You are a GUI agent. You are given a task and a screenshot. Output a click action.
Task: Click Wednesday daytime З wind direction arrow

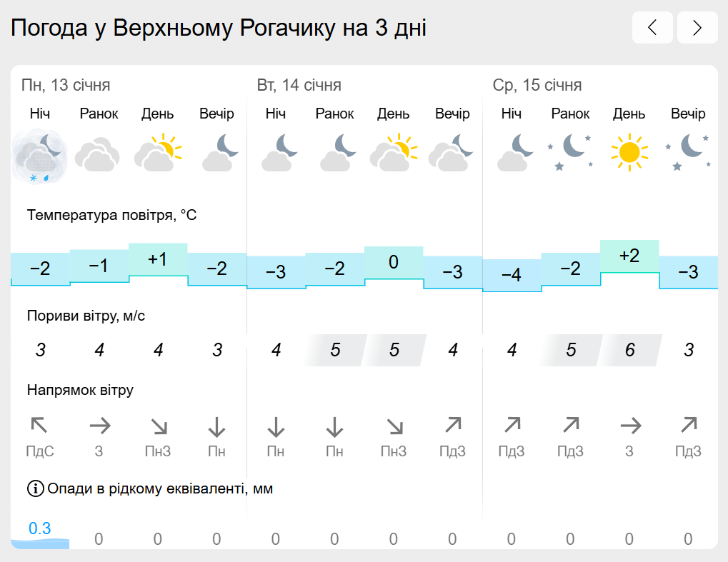pos(631,426)
